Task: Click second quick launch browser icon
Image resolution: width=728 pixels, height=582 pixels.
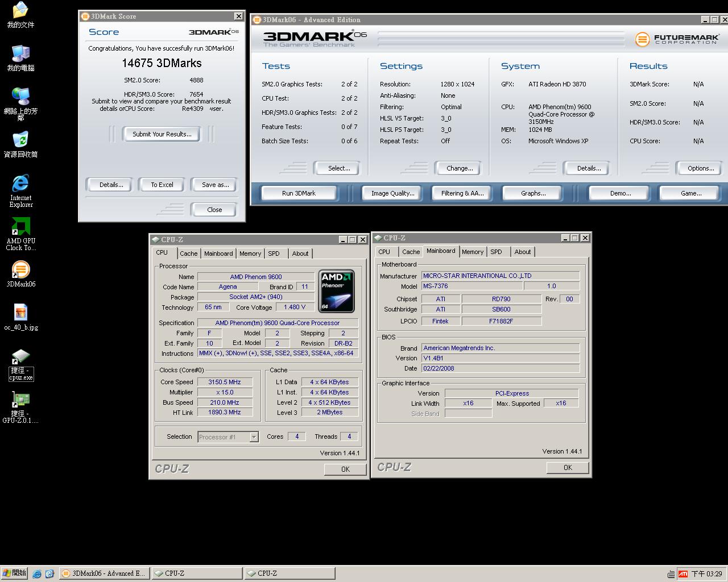Action: pyautogui.click(x=49, y=573)
